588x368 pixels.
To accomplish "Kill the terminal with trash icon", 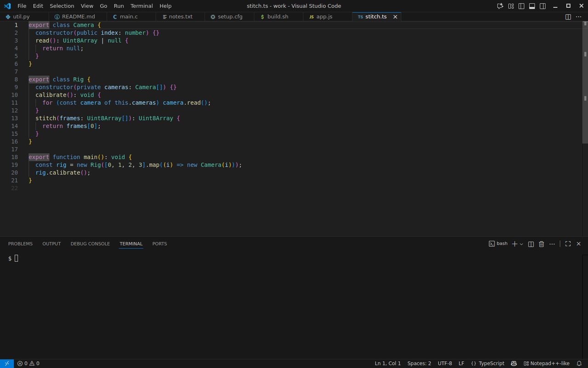I will [x=542, y=244].
